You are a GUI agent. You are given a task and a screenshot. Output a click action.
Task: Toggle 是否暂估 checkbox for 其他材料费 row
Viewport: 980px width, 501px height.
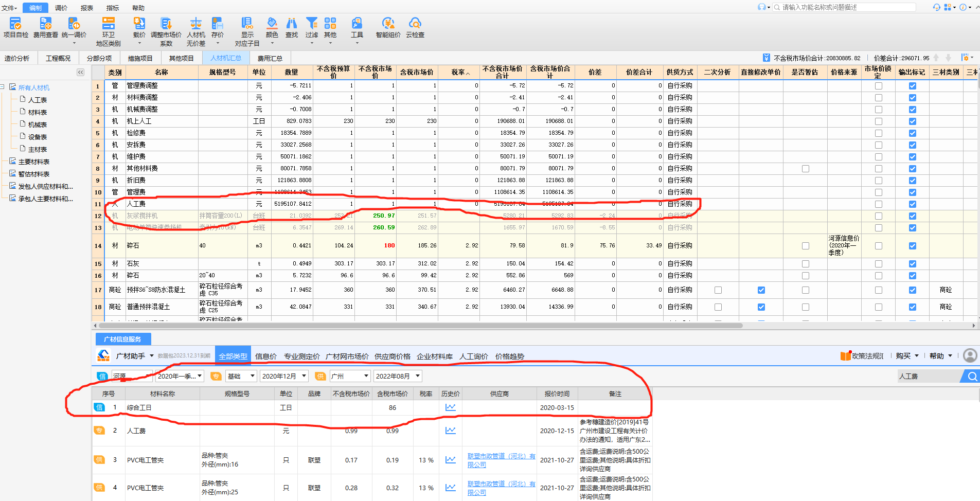pos(805,169)
